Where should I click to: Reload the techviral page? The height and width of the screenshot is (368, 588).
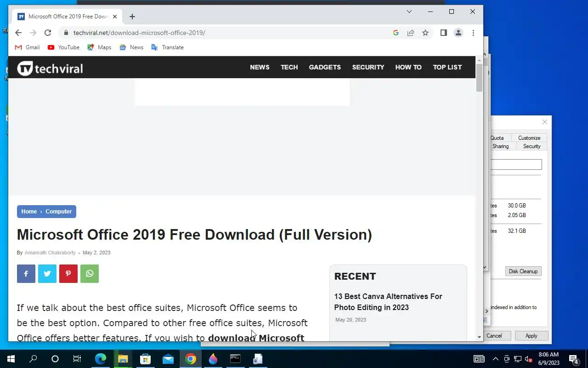coord(48,33)
